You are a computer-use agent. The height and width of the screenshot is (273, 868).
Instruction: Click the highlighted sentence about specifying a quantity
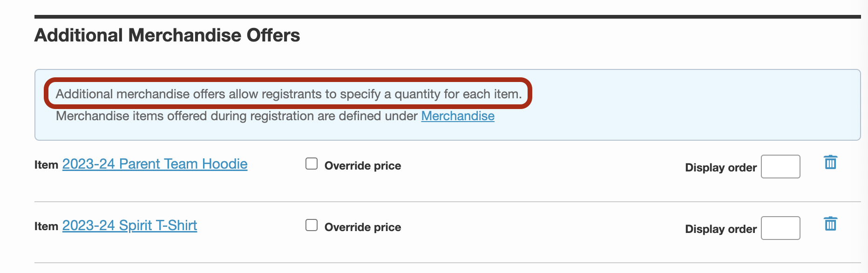pos(289,94)
